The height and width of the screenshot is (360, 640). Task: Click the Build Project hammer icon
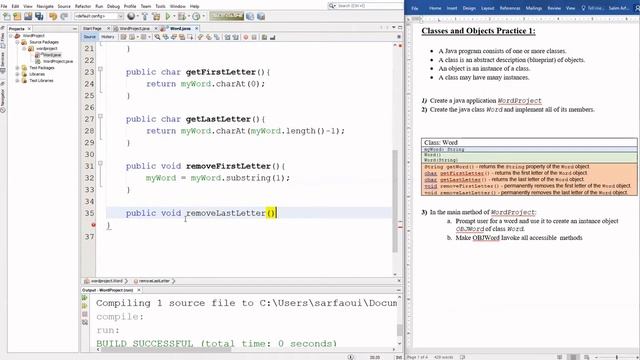pyautogui.click(x=144, y=16)
